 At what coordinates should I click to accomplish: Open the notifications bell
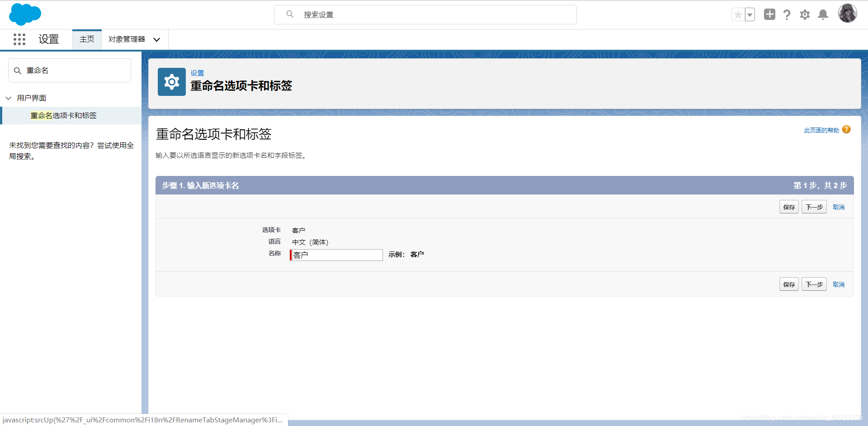pos(823,15)
